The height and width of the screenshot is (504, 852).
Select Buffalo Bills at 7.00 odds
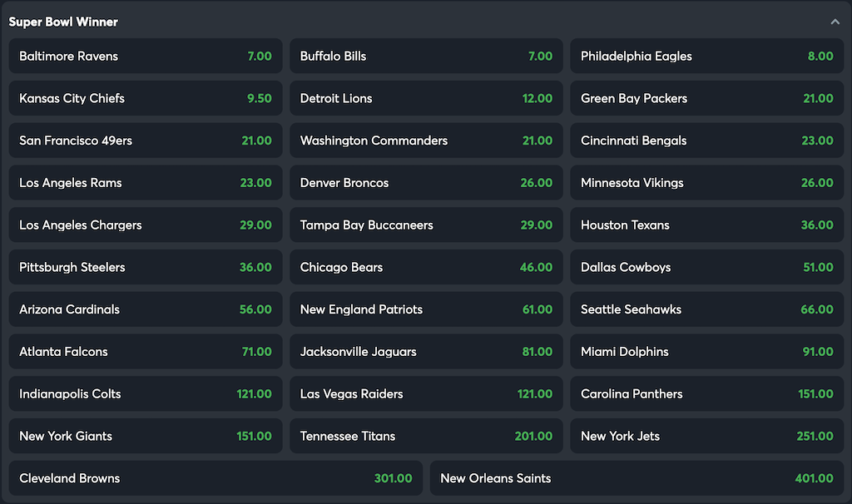coord(426,56)
